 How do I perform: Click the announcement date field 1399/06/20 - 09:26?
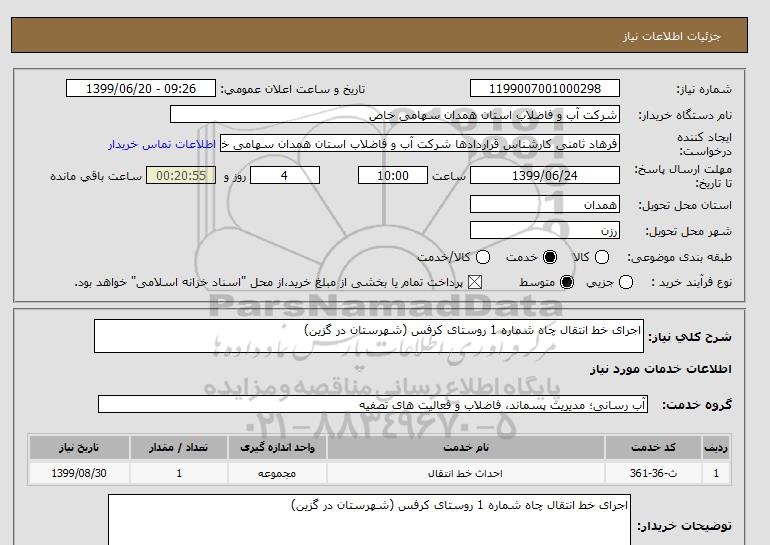[141, 88]
